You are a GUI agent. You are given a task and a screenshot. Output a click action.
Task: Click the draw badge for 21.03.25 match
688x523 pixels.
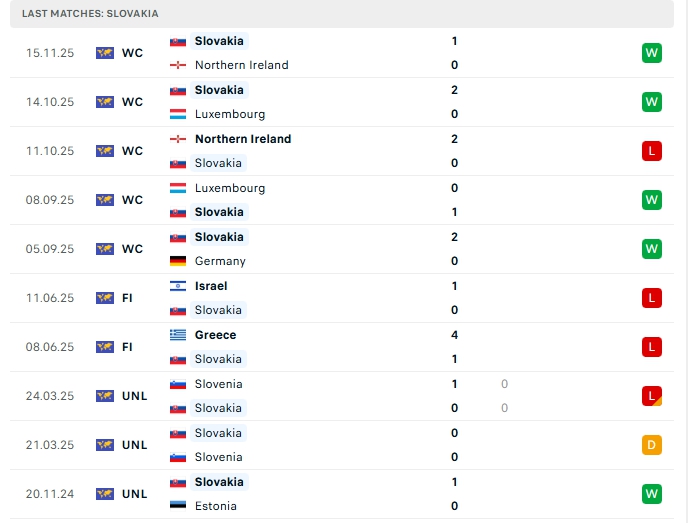coord(652,445)
